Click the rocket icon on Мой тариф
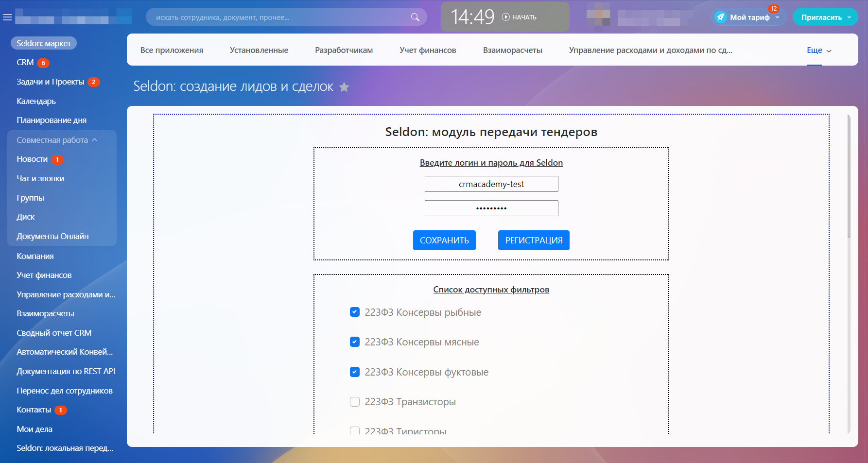Viewport: 868px width, 463px height. click(721, 17)
